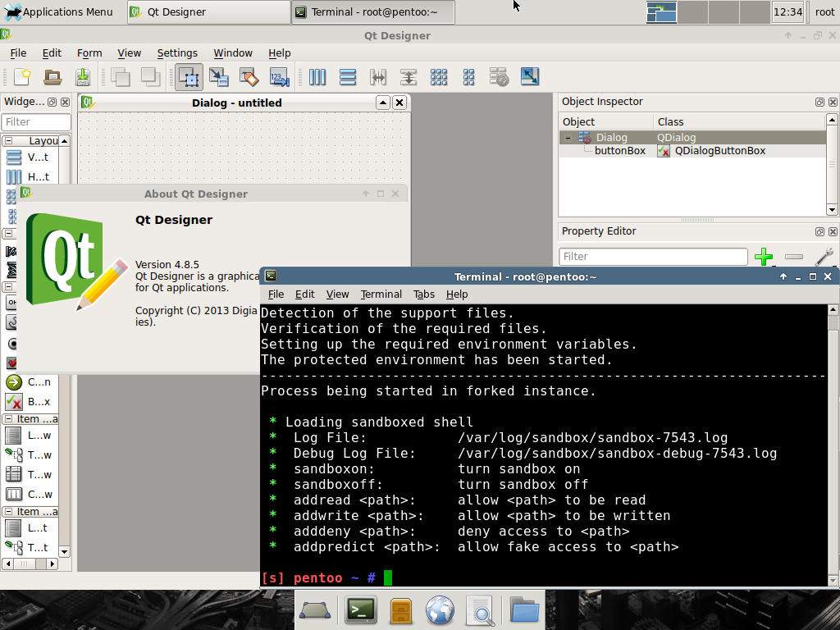Select the C...w column view widget

pos(30,495)
